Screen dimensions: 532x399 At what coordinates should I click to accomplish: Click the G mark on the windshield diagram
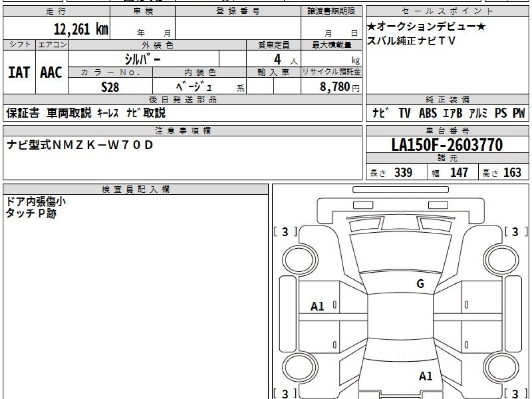[420, 284]
